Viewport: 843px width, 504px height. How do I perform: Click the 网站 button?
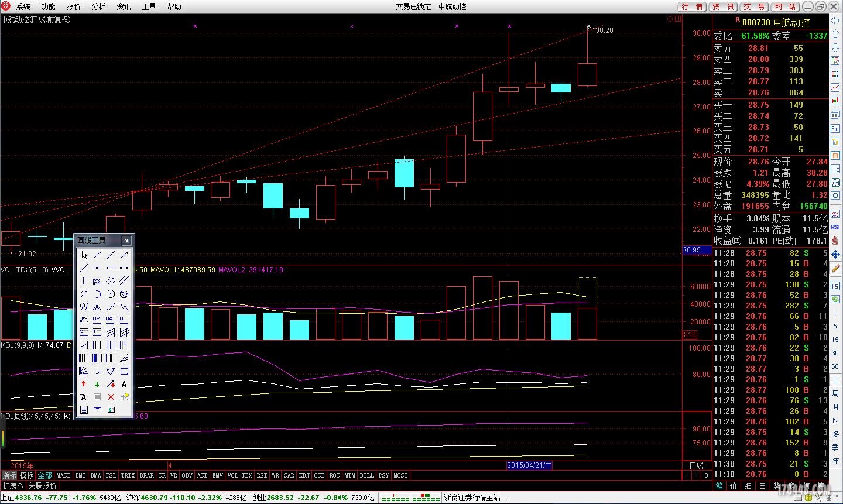click(785, 6)
